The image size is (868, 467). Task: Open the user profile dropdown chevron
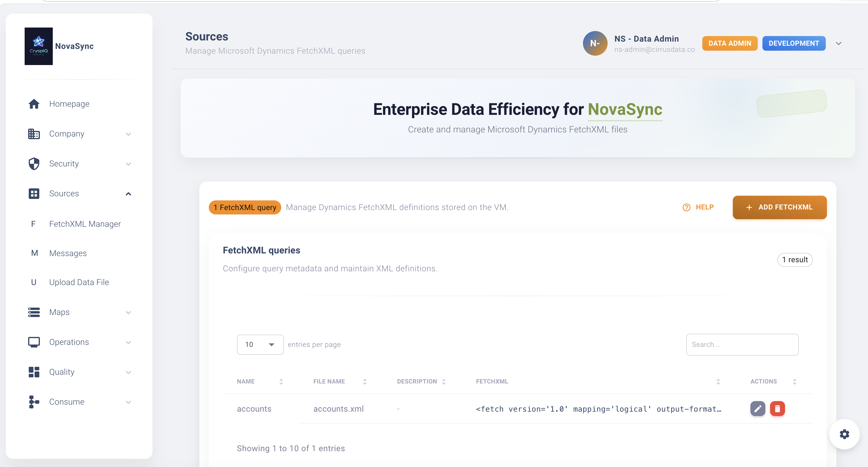(839, 43)
